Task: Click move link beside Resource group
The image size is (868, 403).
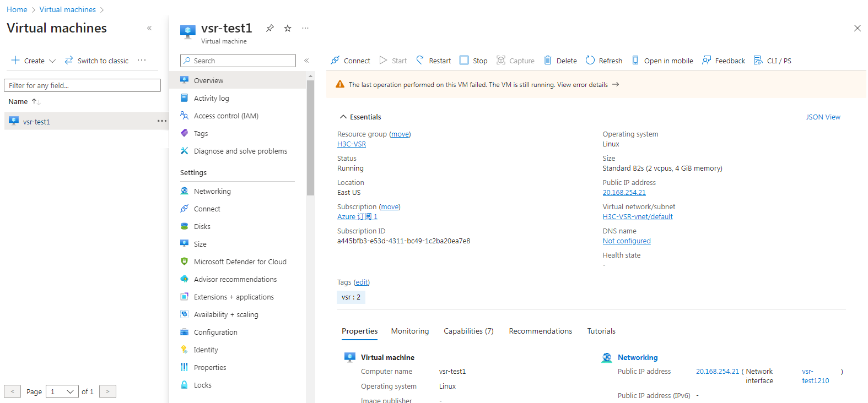Action: [x=400, y=134]
